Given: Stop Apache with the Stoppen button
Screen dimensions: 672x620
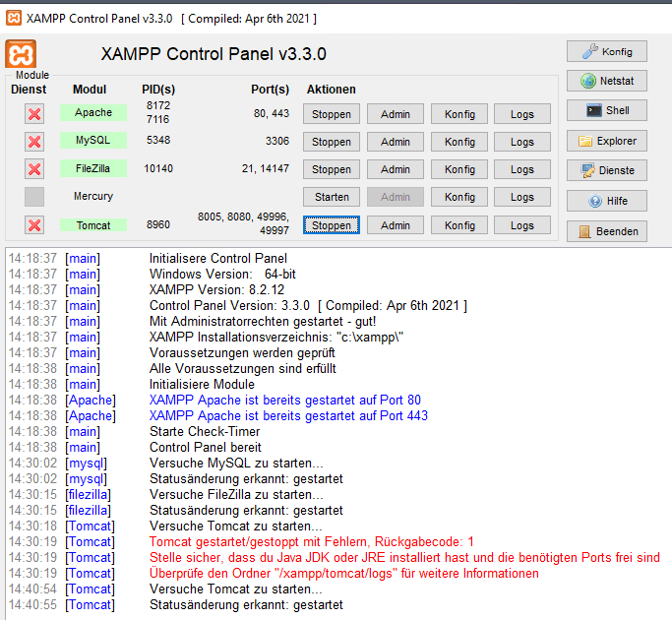Looking at the screenshot, I should (x=332, y=114).
